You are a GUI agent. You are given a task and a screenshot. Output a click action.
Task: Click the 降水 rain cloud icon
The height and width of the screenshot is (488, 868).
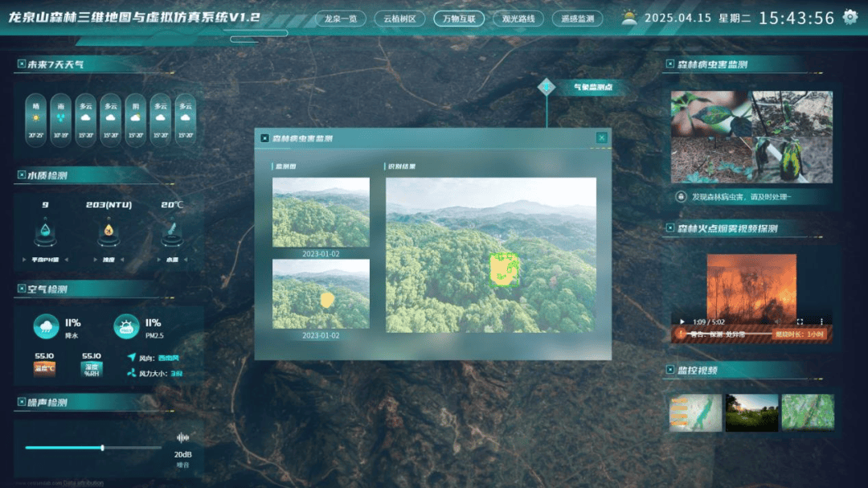pos(46,326)
